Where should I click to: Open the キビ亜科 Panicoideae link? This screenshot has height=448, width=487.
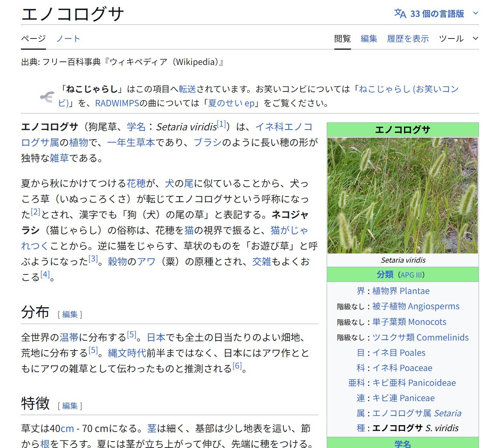[414, 383]
